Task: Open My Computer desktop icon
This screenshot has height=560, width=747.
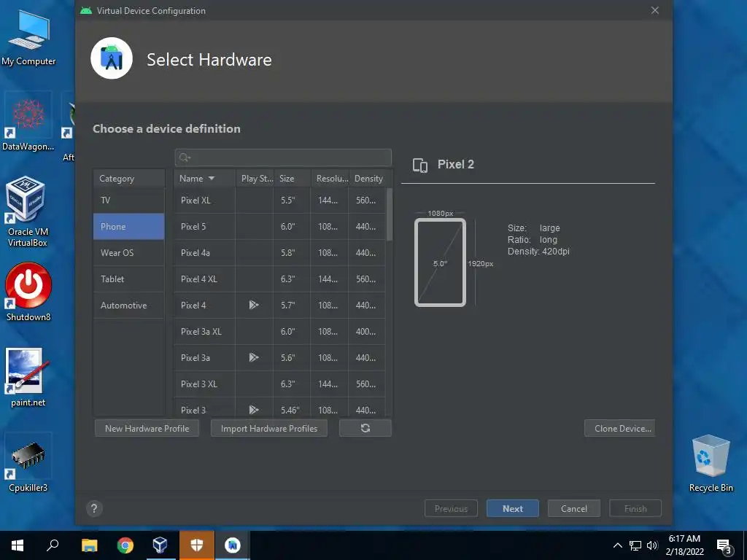Action: point(28,38)
